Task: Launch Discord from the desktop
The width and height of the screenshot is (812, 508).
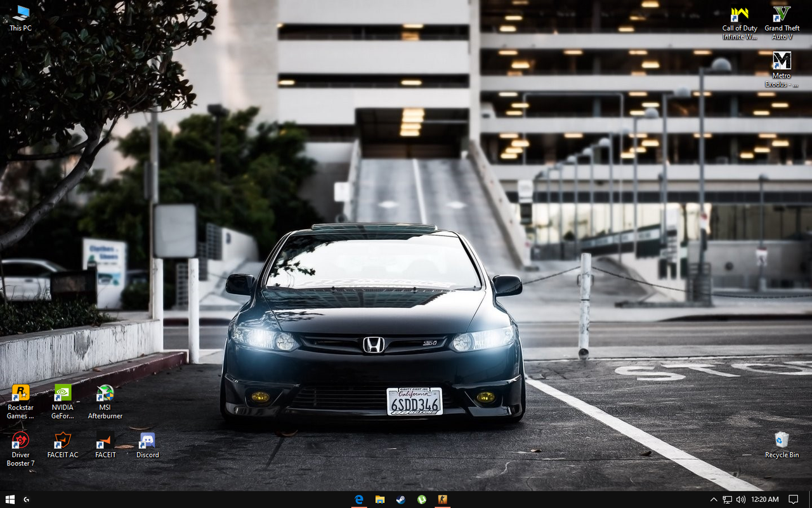Action: pos(147,445)
